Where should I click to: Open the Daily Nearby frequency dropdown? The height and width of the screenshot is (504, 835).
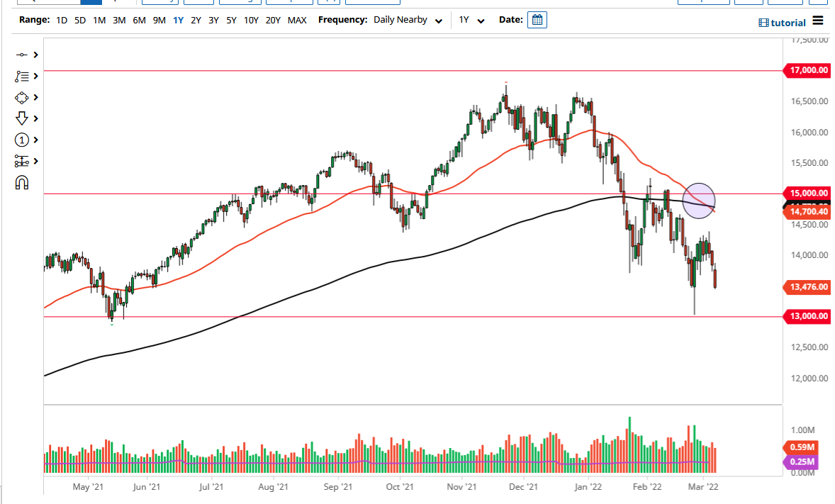[409, 20]
